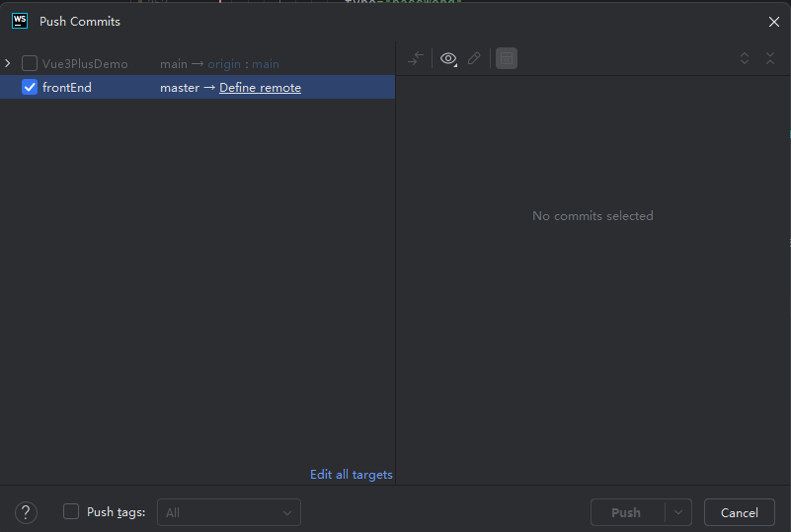Select the frontEnd repository row
The image size is (791, 532).
[198, 87]
